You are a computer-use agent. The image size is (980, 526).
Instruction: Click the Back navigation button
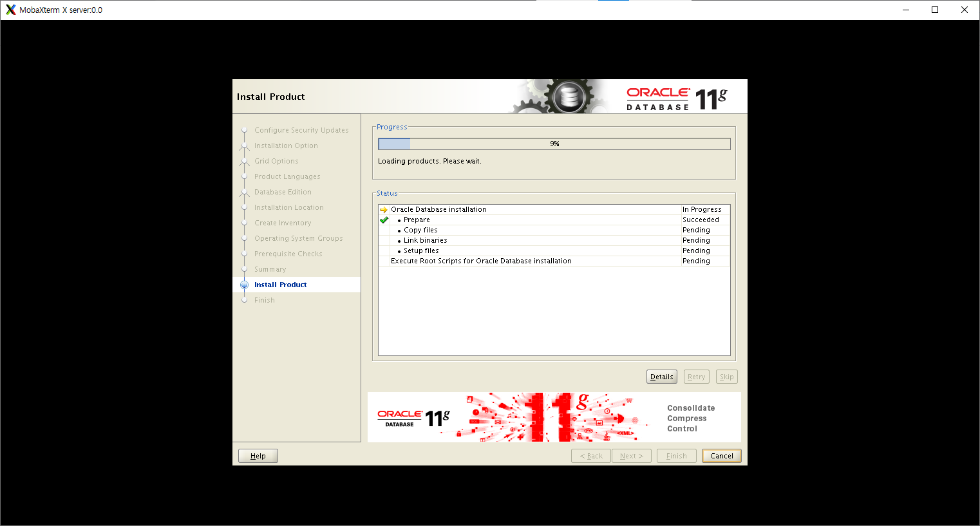[590, 456]
